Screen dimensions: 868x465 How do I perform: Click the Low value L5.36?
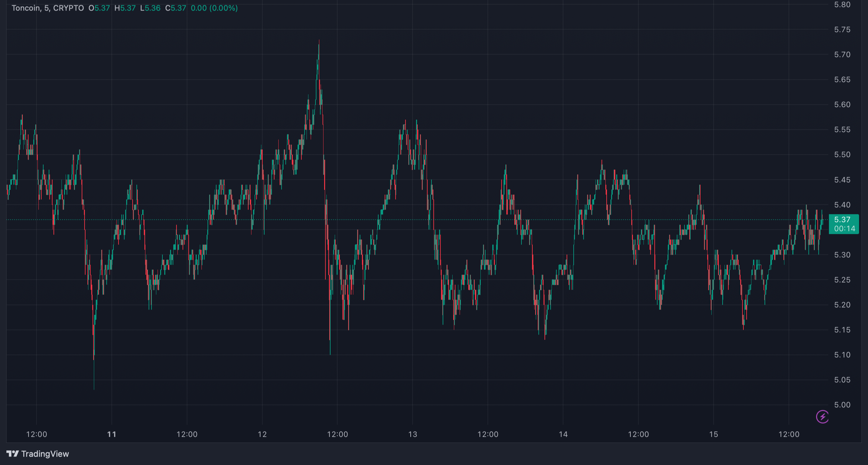point(150,8)
